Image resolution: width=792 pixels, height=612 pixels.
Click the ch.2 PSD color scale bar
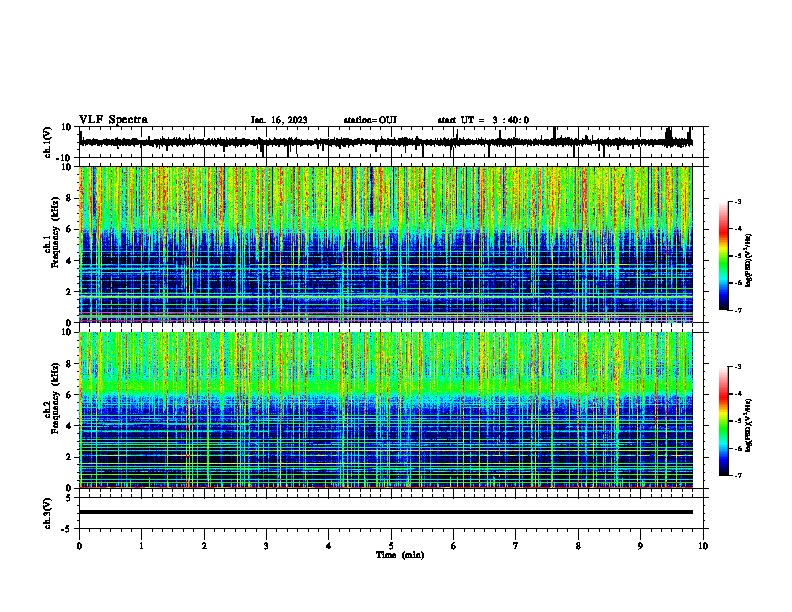tap(724, 421)
